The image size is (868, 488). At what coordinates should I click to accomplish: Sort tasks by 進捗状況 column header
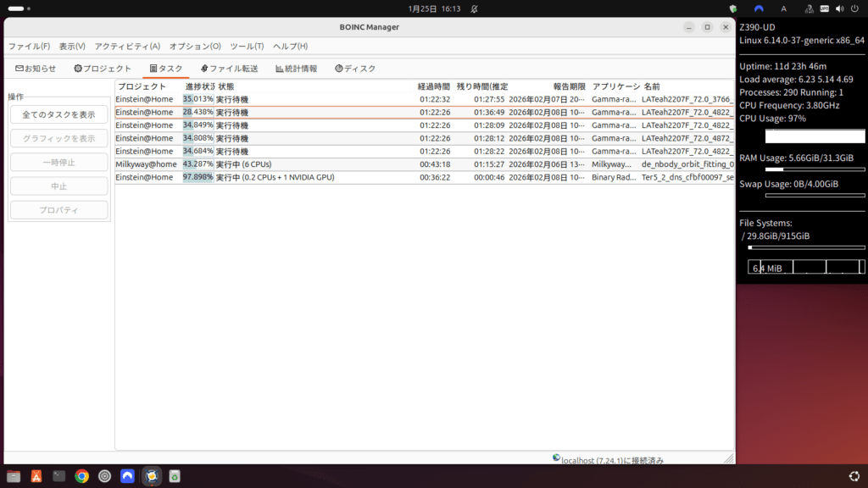pyautogui.click(x=199, y=86)
